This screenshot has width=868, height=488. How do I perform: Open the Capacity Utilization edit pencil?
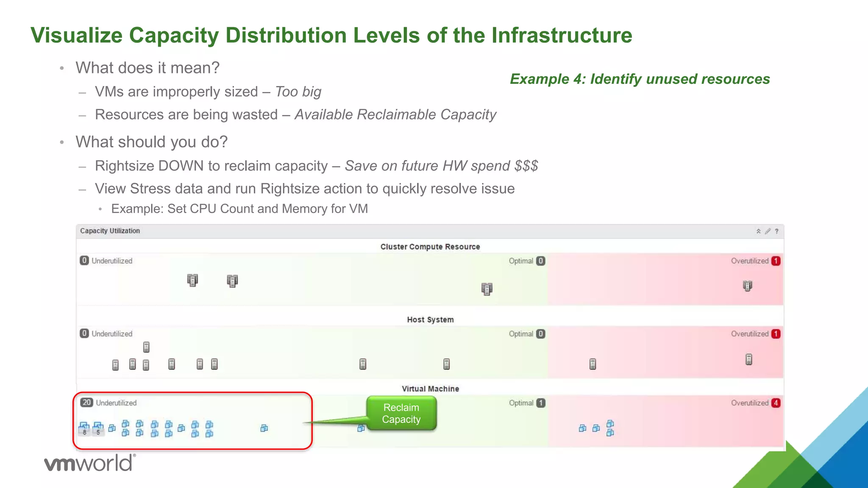click(x=768, y=231)
